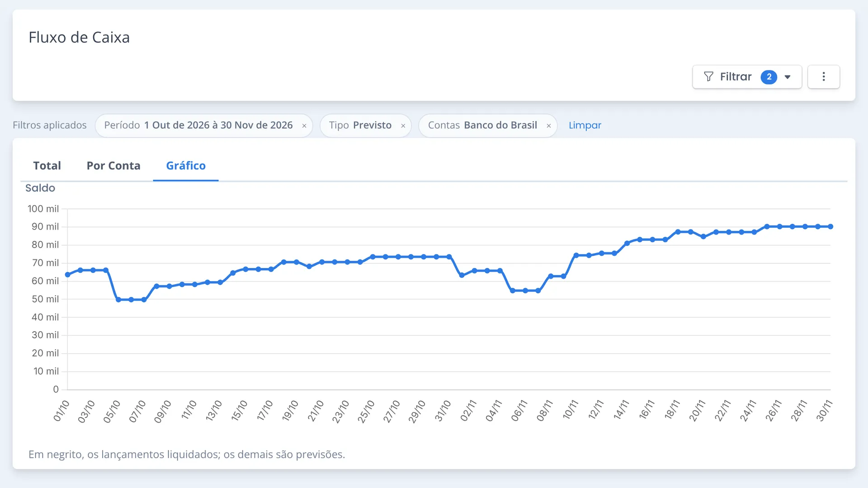Image resolution: width=868 pixels, height=488 pixels.
Task: Click the 31/10 data point on chart
Action: [449, 257]
